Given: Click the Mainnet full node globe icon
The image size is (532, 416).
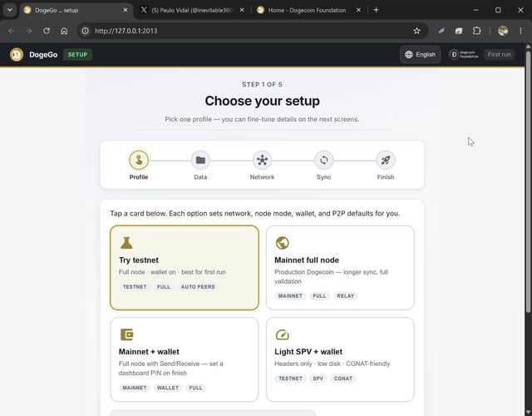Looking at the screenshot, I should click(283, 243).
